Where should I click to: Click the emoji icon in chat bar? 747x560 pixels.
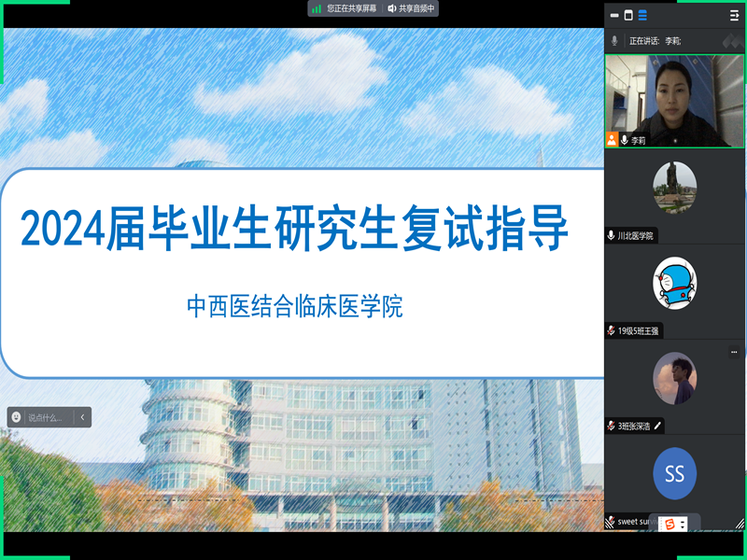click(17, 418)
